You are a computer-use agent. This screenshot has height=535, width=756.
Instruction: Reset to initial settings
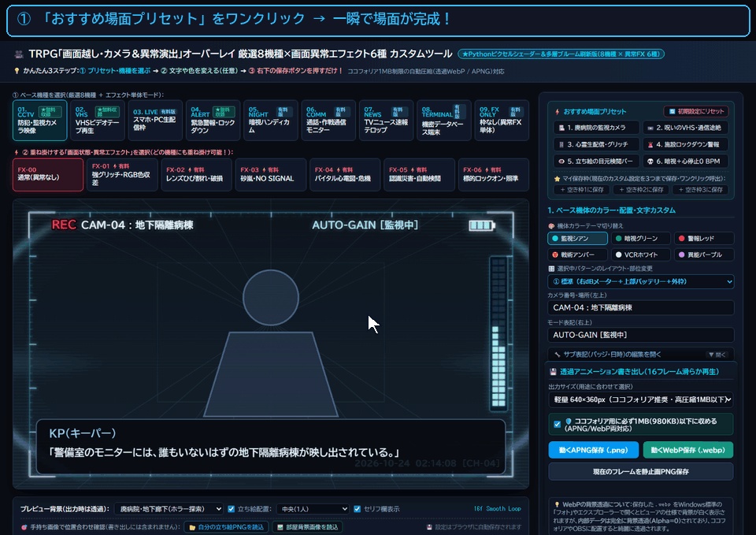pyautogui.click(x=696, y=111)
